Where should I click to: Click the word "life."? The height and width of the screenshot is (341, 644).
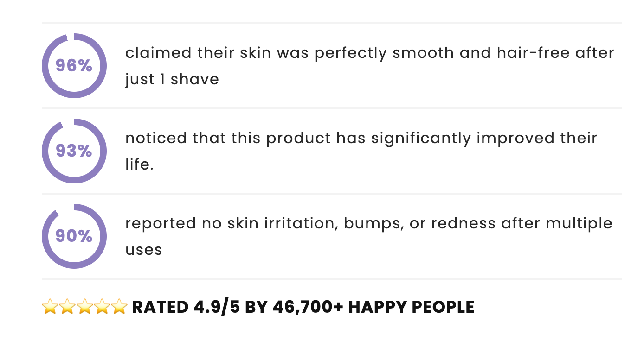click(x=139, y=164)
